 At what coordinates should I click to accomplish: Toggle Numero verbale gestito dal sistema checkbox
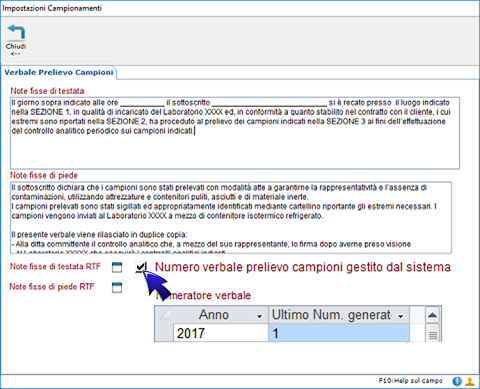[141, 267]
